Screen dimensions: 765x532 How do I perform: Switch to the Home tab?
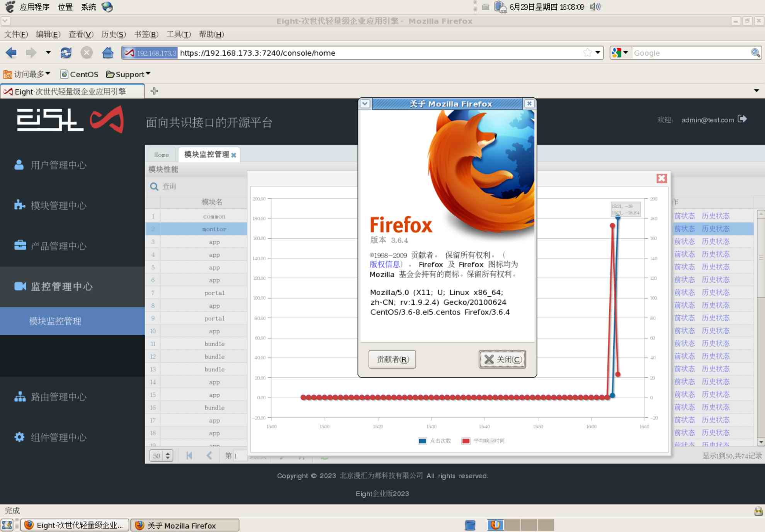161,155
